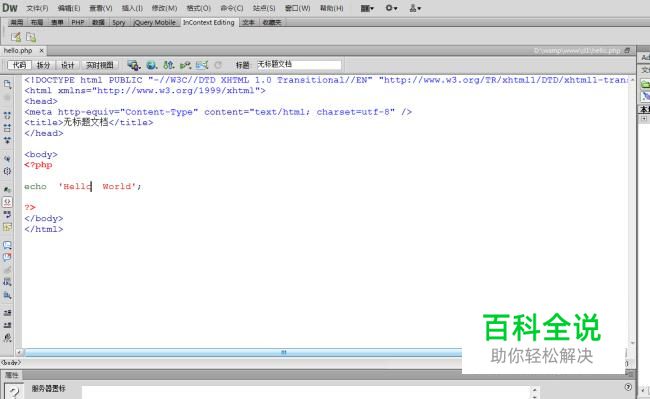Switch to 代码 (Code) view
The image size is (650, 399).
tap(19, 65)
